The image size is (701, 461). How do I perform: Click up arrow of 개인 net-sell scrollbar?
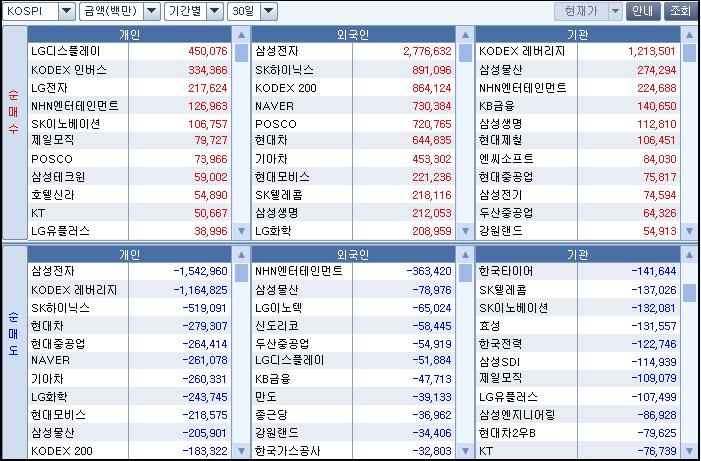point(241,255)
